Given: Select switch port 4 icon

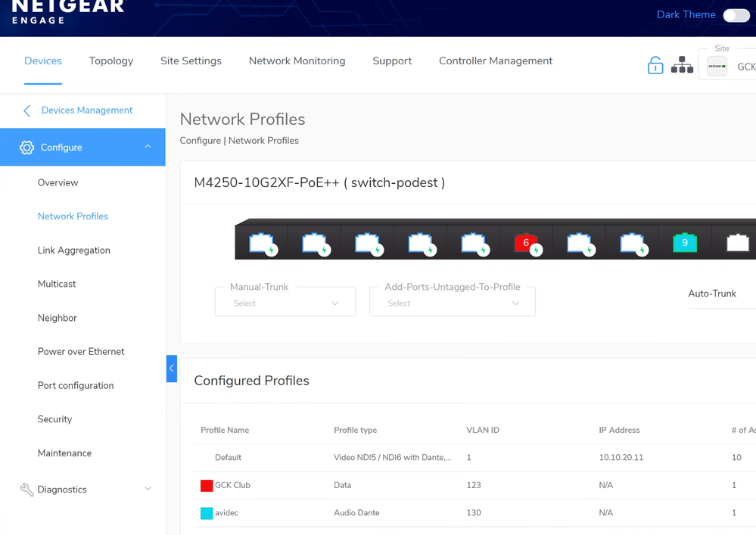Looking at the screenshot, I should pos(421,243).
